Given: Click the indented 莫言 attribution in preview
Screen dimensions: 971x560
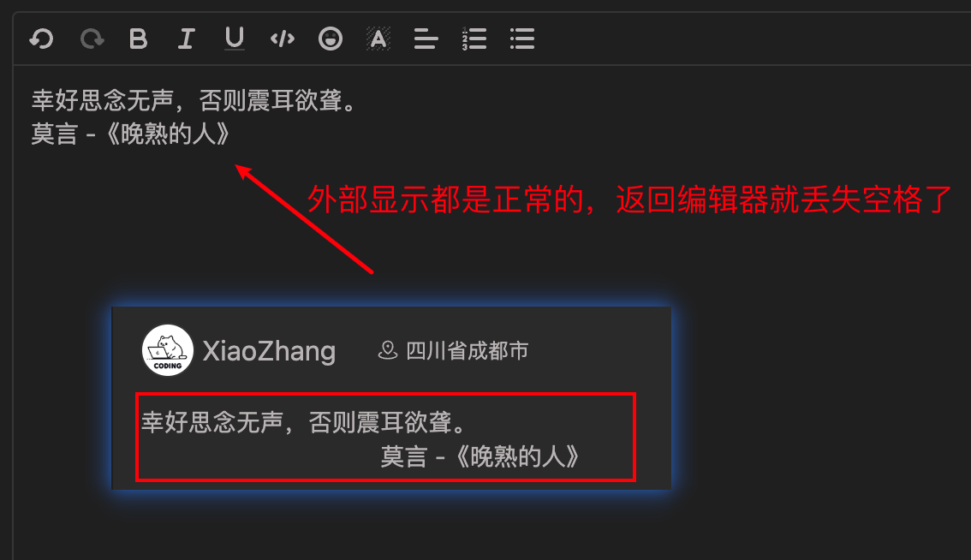Looking at the screenshot, I should coord(480,457).
